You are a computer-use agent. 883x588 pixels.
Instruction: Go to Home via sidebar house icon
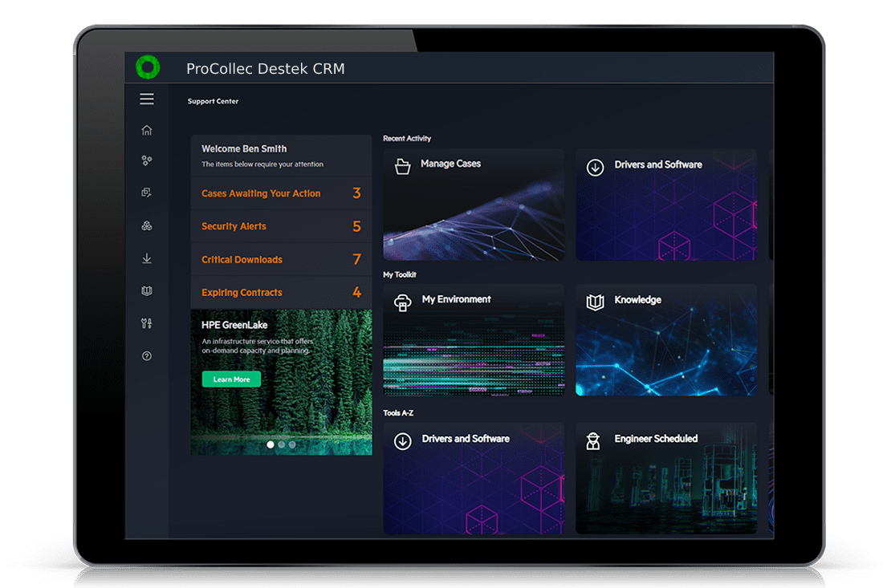[146, 130]
